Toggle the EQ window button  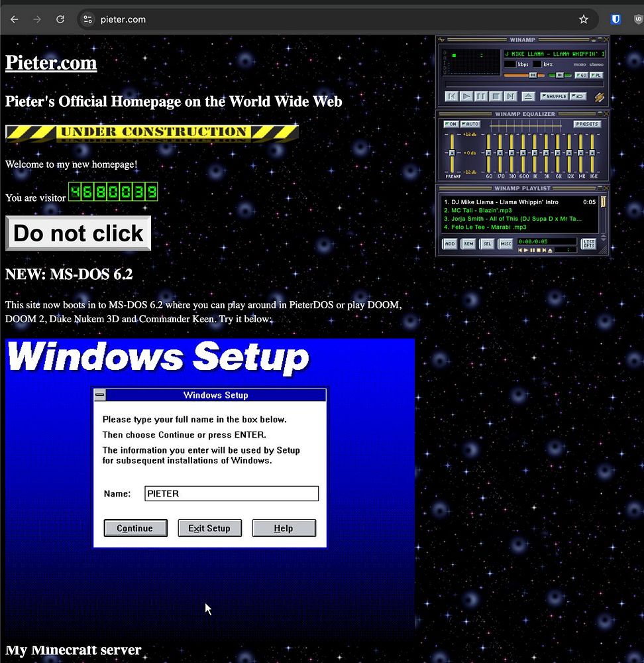coord(581,76)
